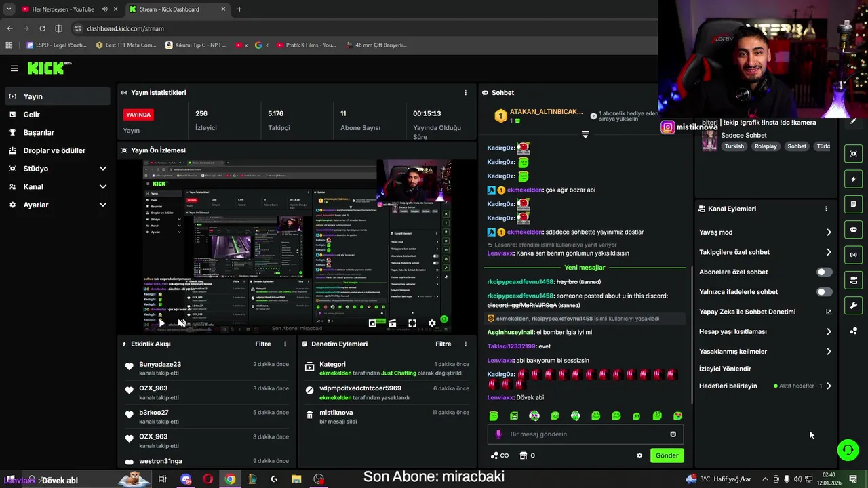Toggle channel actions camera icon in right rail

coord(853,280)
